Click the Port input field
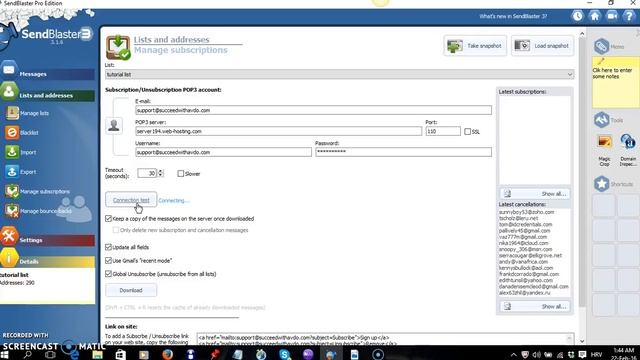The width and height of the screenshot is (640, 360). tap(443, 131)
